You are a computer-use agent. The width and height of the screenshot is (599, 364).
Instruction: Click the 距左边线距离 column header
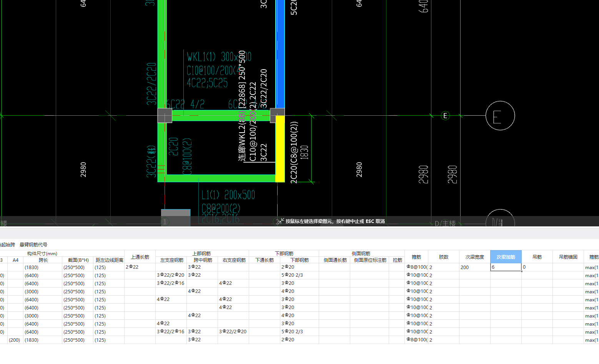point(109,260)
